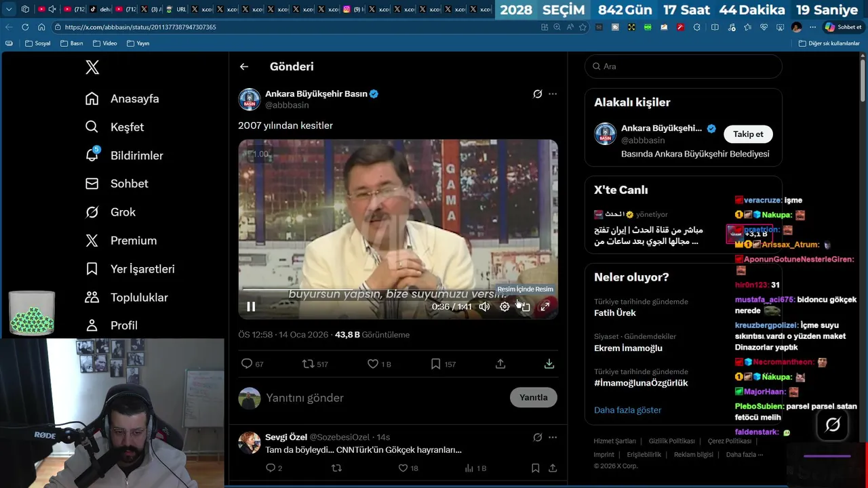This screenshot has width=868, height=488.
Task: Enable picture-in-picture mode for video
Action: pos(524,306)
